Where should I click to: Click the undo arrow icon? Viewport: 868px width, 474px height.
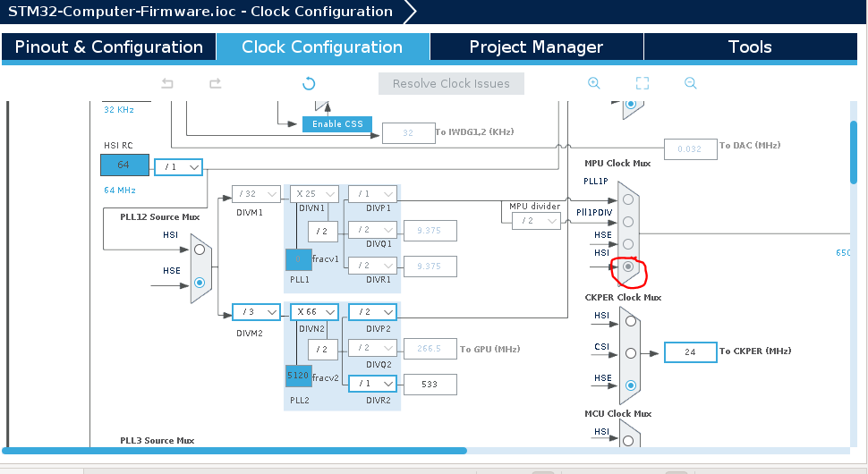coord(167,83)
